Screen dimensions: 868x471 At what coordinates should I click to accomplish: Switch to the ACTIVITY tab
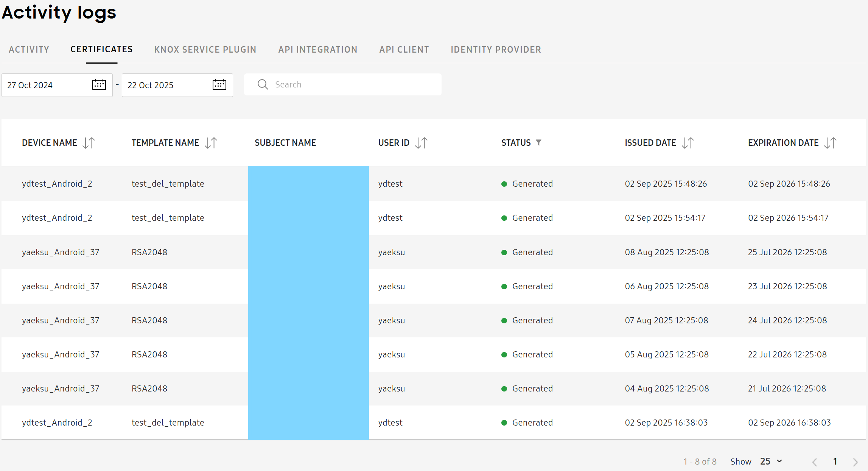(x=29, y=49)
